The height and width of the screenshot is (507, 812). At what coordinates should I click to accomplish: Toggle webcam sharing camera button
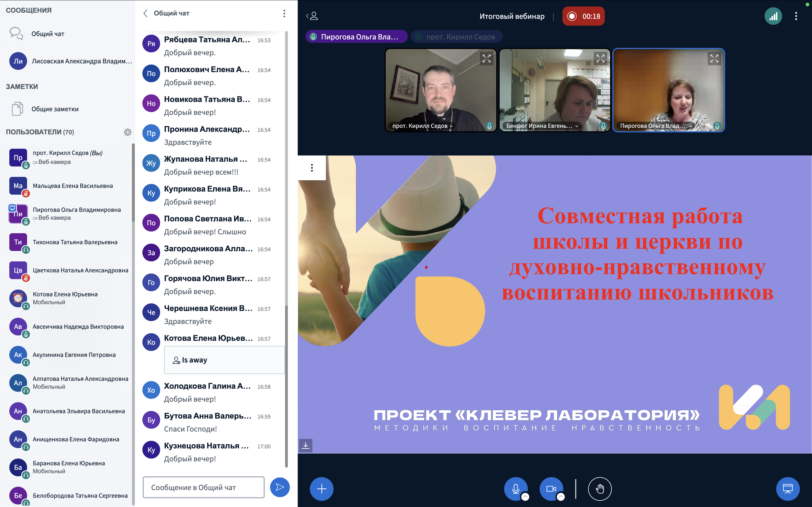click(x=551, y=489)
